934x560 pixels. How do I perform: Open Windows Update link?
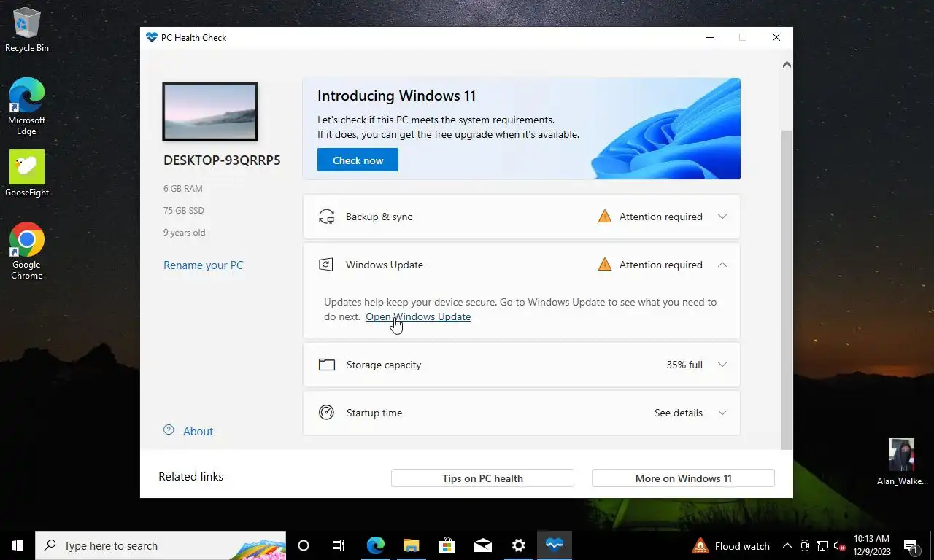(x=418, y=316)
